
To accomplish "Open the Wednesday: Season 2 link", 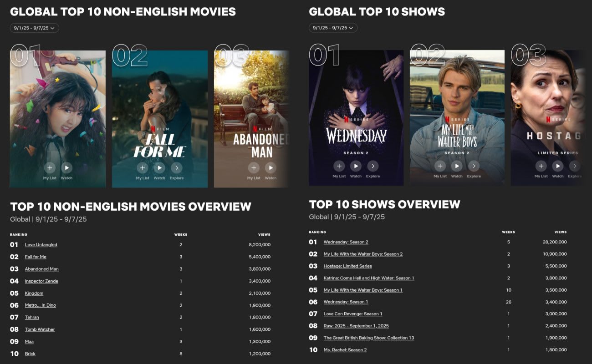I will 346,242.
